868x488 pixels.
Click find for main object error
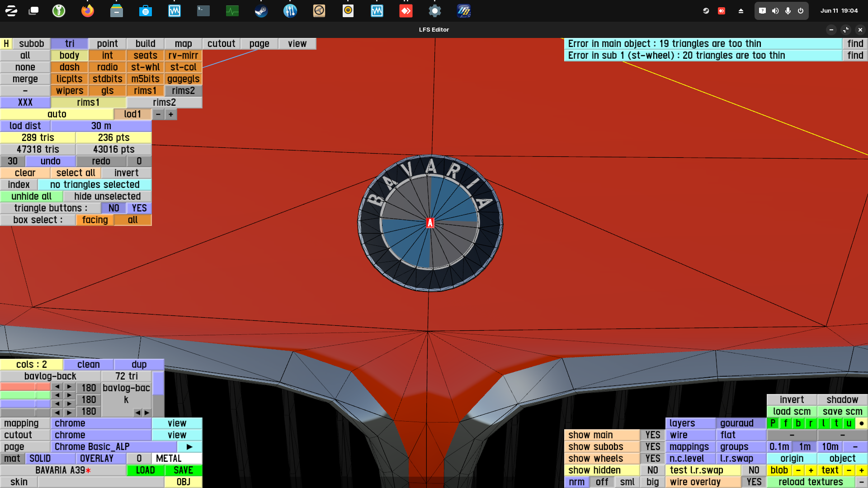tap(855, 43)
